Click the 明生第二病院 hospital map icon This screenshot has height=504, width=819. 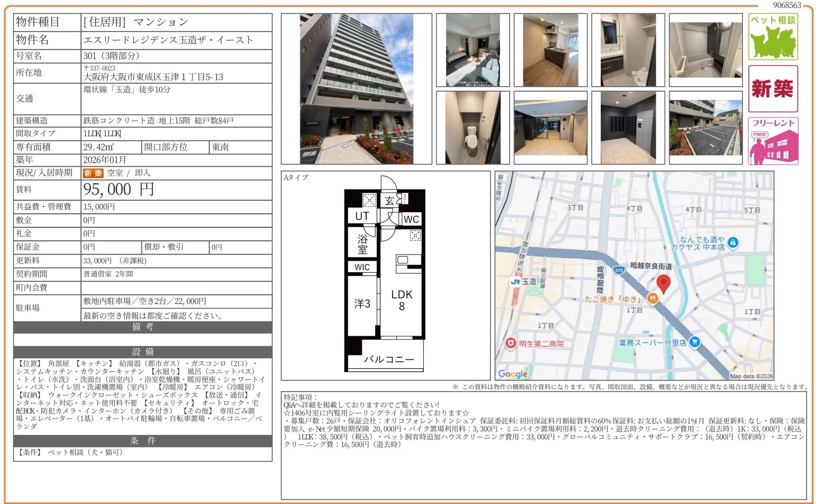[x=511, y=343]
